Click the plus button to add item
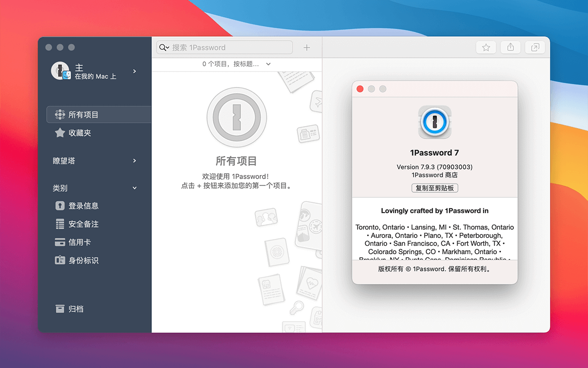588x368 pixels. click(307, 48)
